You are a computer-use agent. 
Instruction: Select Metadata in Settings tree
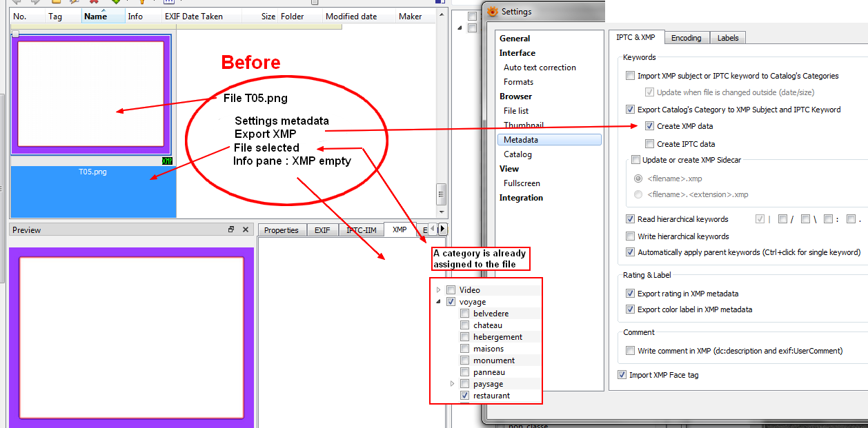[549, 140]
